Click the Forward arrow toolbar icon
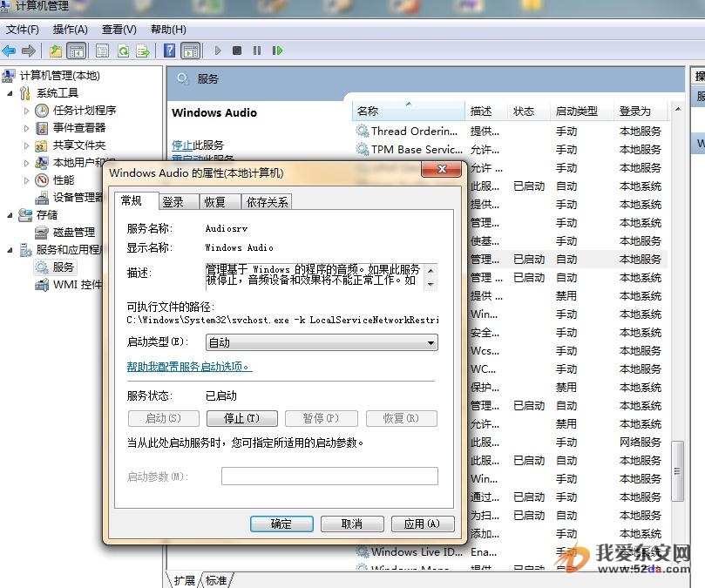The height and width of the screenshot is (588, 705). pyautogui.click(x=29, y=51)
